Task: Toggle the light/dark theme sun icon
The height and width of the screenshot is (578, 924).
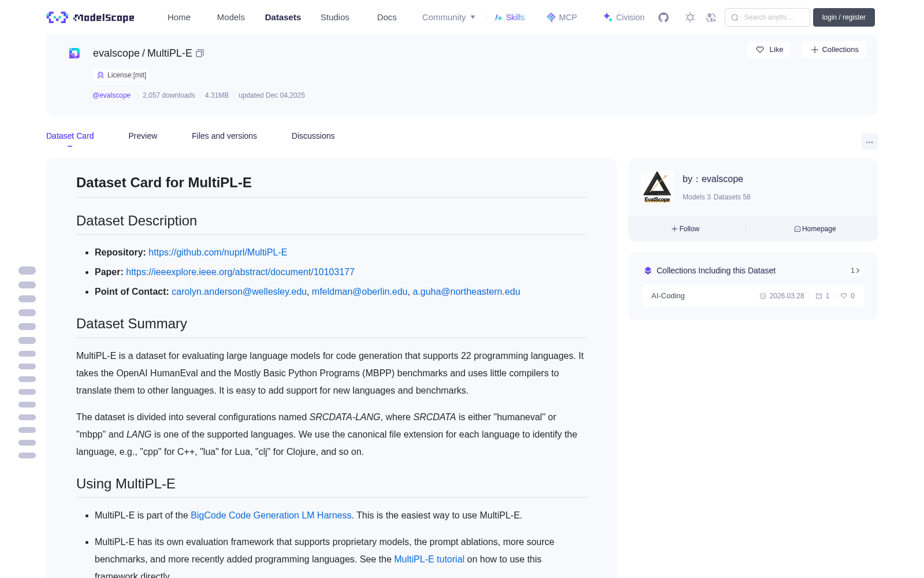Action: (x=690, y=17)
